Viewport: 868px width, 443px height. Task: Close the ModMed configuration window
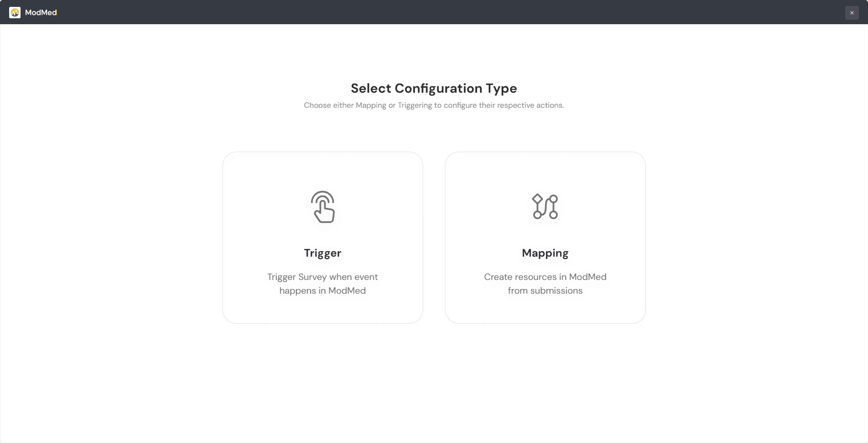[852, 13]
